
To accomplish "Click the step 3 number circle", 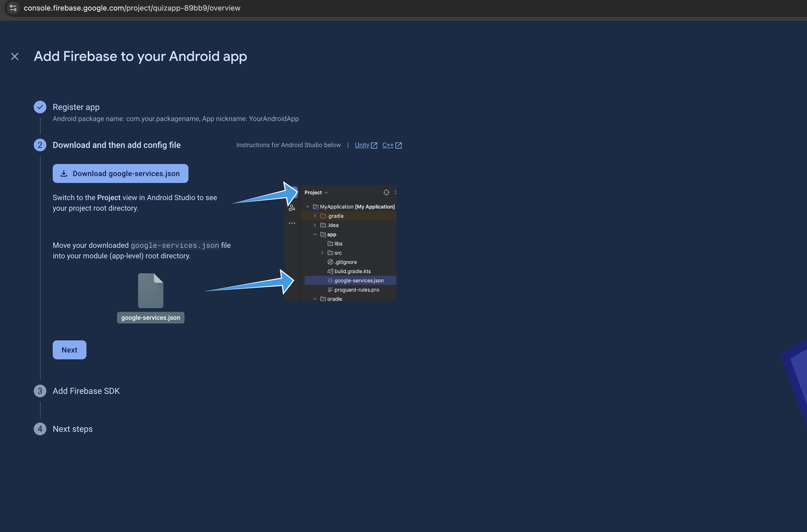I will point(40,391).
